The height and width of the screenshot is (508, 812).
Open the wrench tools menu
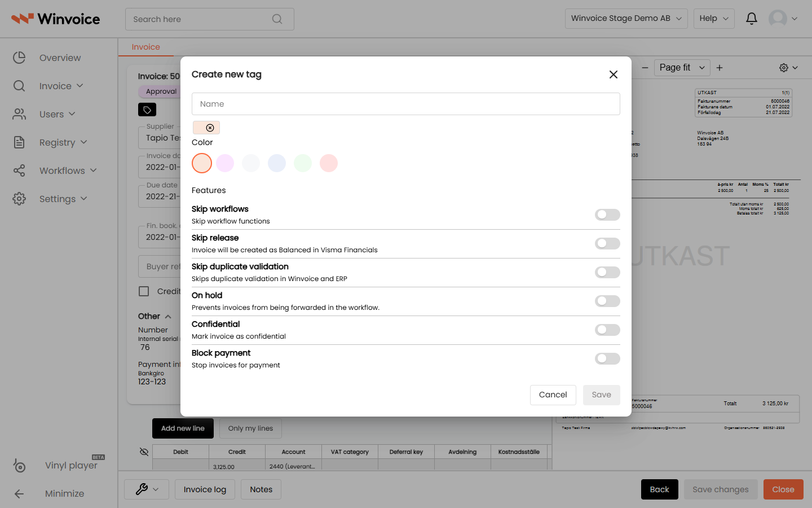pyautogui.click(x=147, y=489)
